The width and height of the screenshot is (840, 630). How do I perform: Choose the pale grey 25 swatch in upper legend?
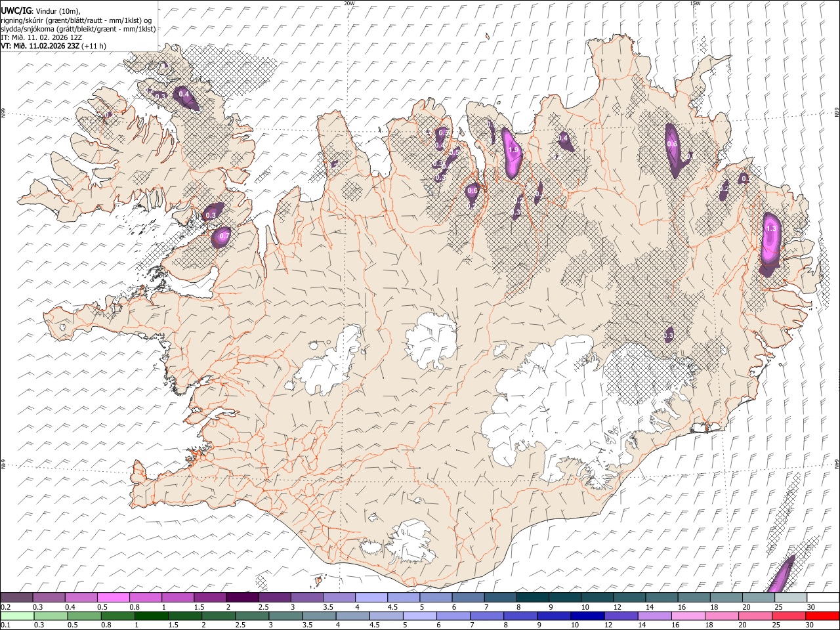coord(791,598)
